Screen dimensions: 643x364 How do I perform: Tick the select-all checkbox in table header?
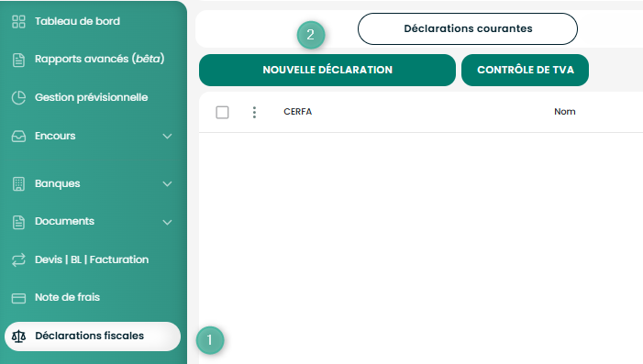click(x=222, y=112)
